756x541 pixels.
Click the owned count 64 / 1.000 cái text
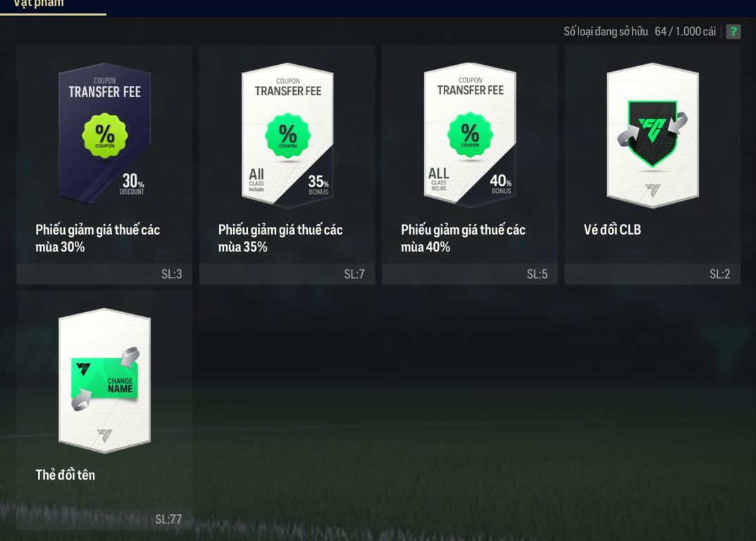[685, 31]
